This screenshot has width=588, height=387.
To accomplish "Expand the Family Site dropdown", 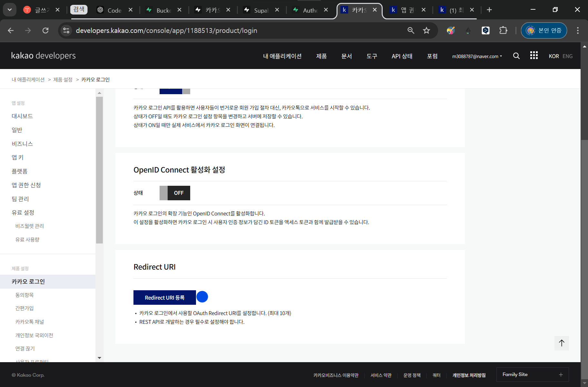I will pyautogui.click(x=533, y=374).
